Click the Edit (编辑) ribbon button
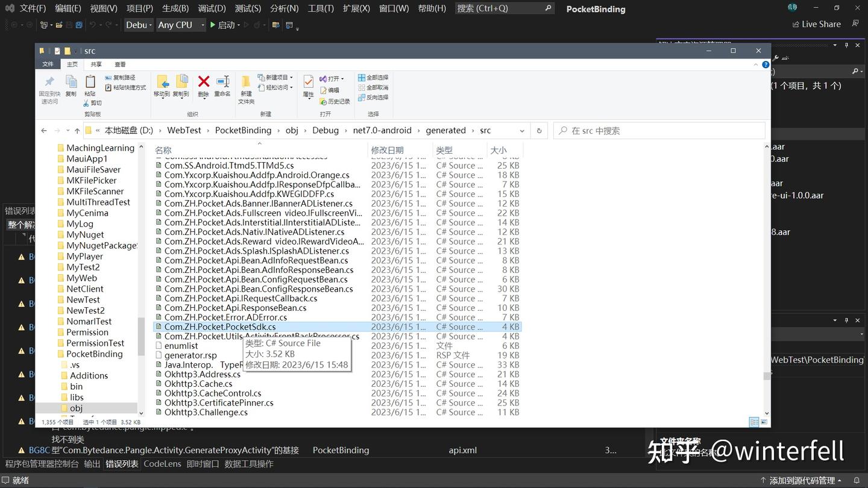The width and height of the screenshot is (868, 488). 329,90
